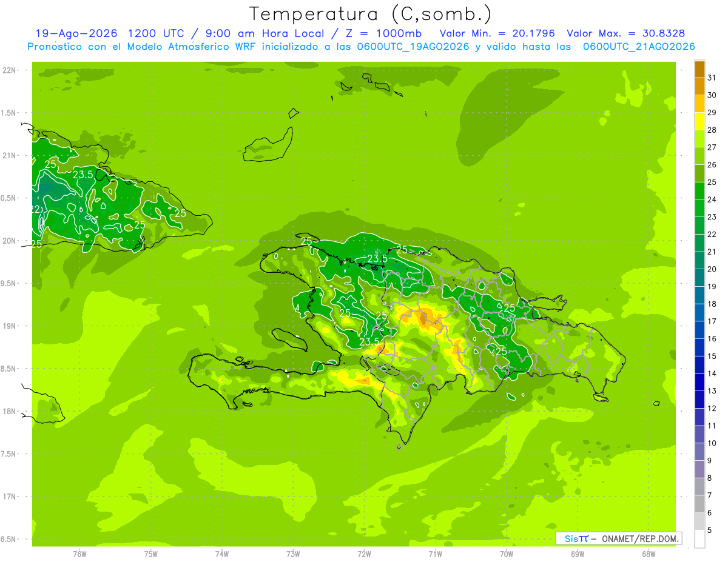Click colorbar value label '26'

pyautogui.click(x=712, y=164)
